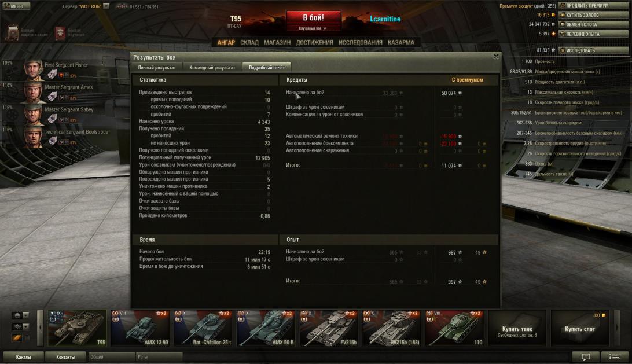Click the combat missions crate icon
Screen dimensions: 632x364
[x=13, y=32]
